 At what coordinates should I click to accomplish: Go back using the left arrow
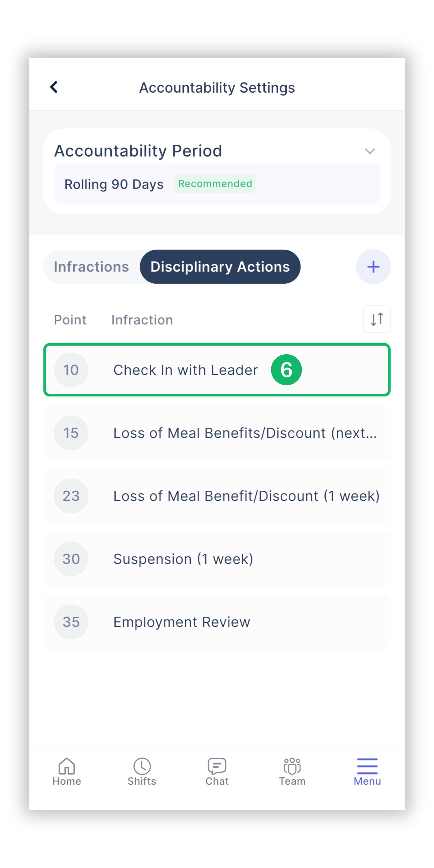point(54,87)
